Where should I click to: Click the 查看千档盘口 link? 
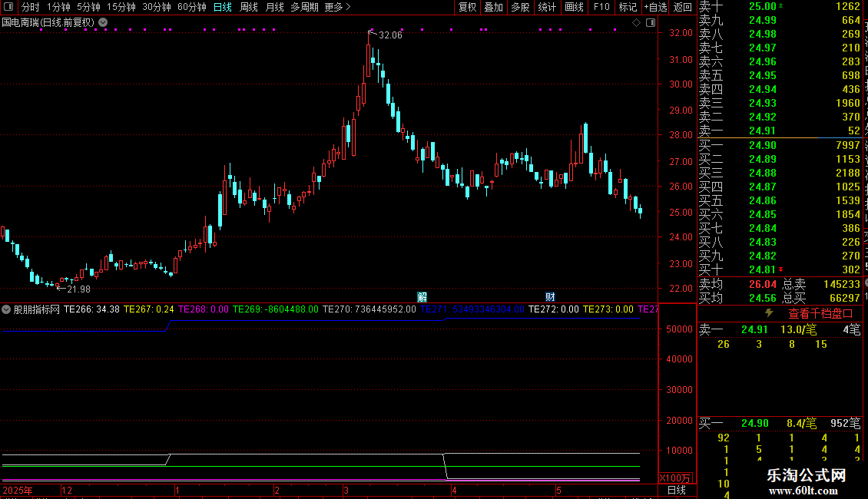point(820,314)
